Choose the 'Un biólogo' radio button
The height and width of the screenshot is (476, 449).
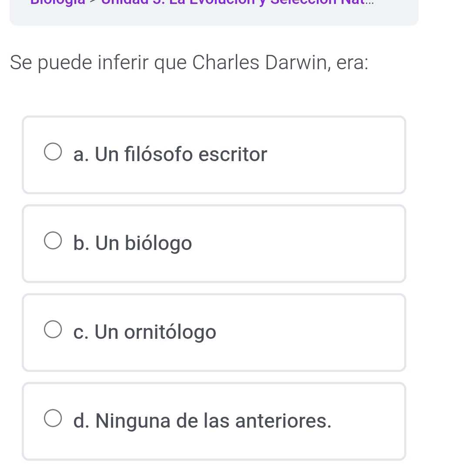tap(53, 242)
